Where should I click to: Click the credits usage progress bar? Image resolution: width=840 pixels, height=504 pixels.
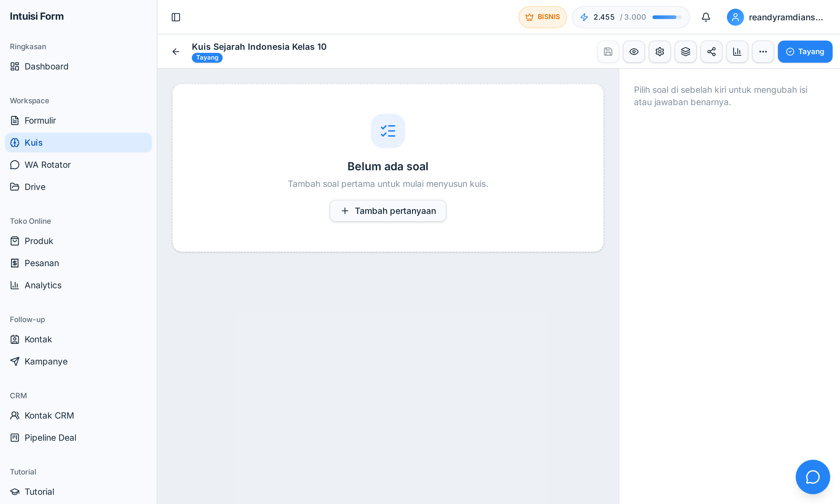pos(667,17)
